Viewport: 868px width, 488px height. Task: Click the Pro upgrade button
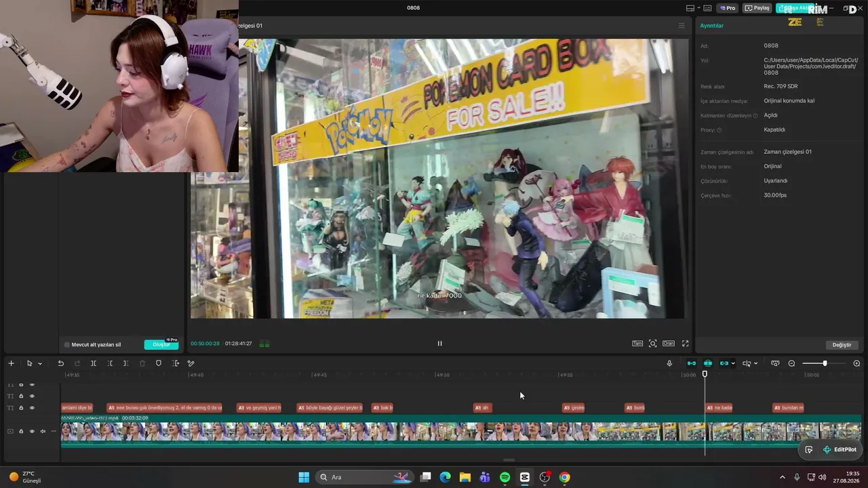pos(728,8)
